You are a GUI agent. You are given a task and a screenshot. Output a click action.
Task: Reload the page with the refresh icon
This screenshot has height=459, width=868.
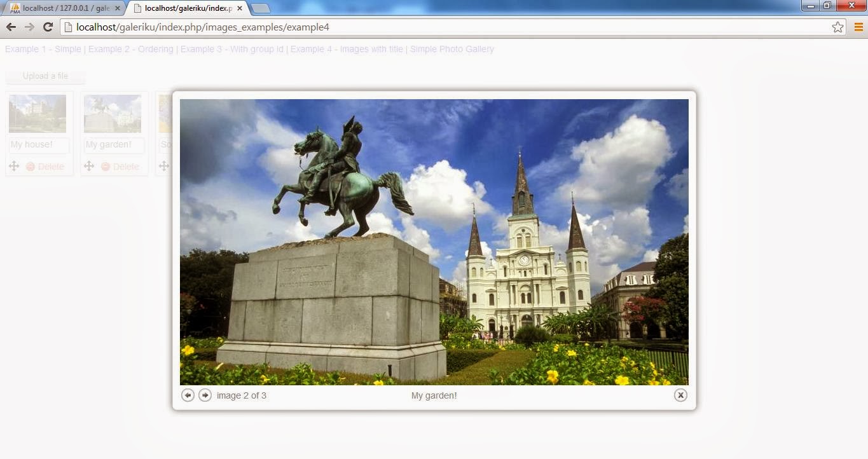tap(48, 27)
